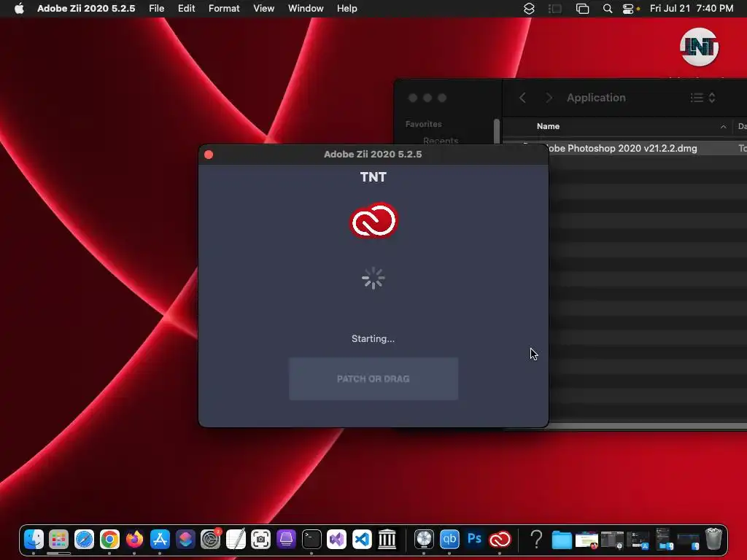Select the Photoshop 2020 v21.2.2.dmg file
The height and width of the screenshot is (560, 747).
point(624,148)
